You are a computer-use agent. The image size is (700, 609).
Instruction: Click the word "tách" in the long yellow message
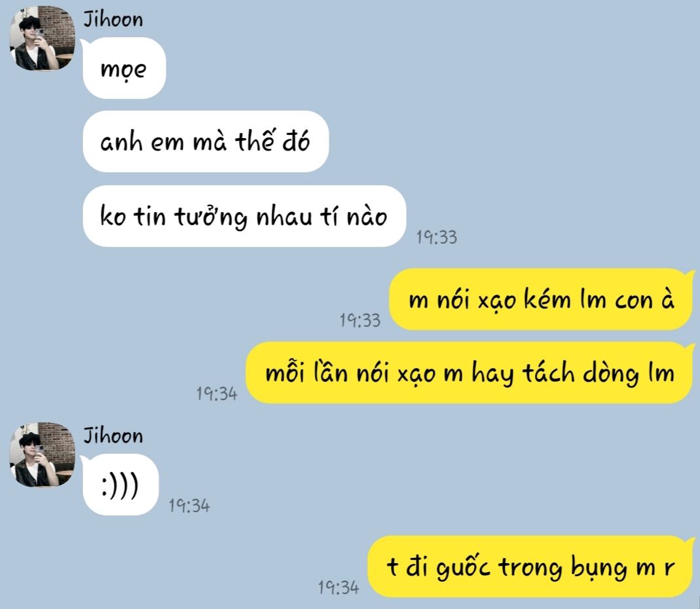(548, 373)
